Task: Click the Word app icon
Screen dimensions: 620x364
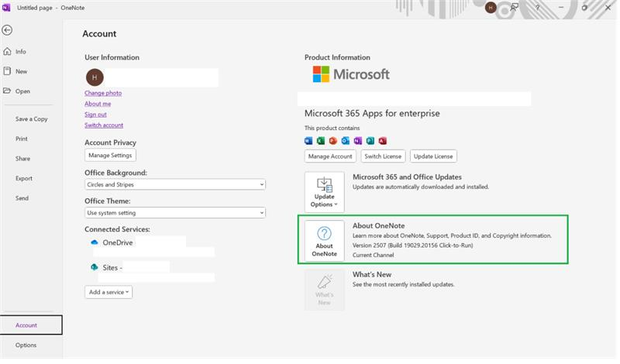Action: pyautogui.click(x=308, y=141)
